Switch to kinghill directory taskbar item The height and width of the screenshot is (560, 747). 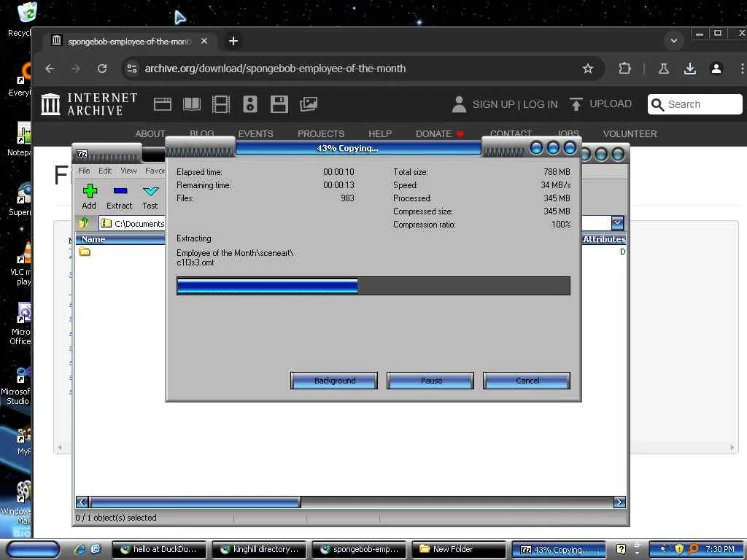259,550
